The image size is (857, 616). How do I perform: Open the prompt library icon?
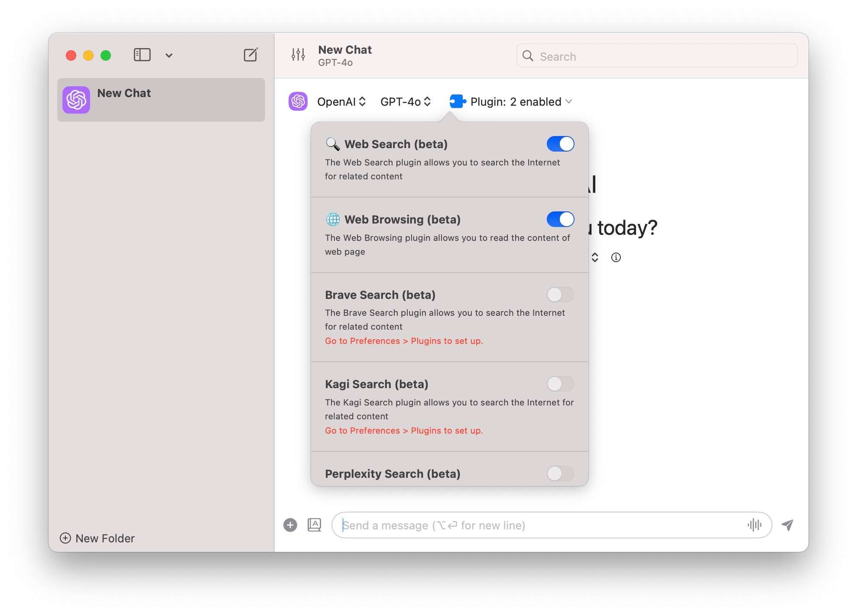pyautogui.click(x=314, y=525)
